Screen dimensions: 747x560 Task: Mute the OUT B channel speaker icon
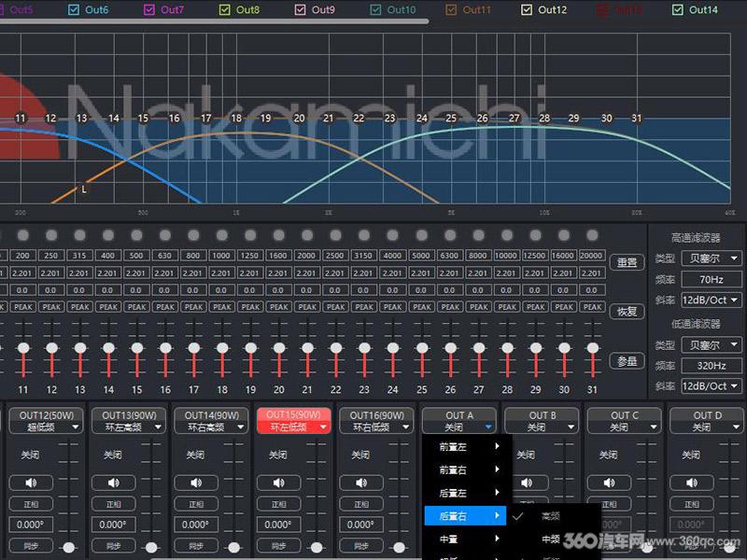tap(527, 483)
